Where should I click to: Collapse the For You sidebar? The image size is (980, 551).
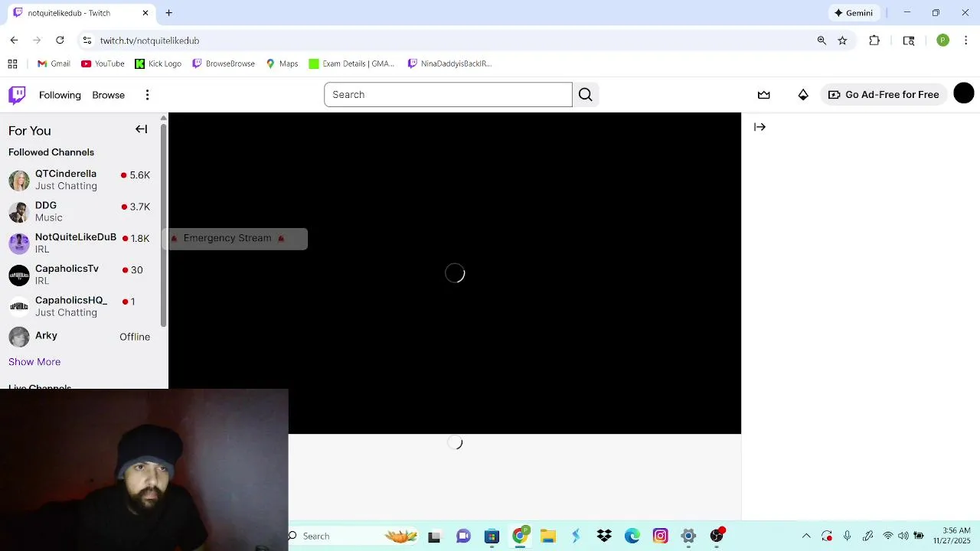pos(142,129)
